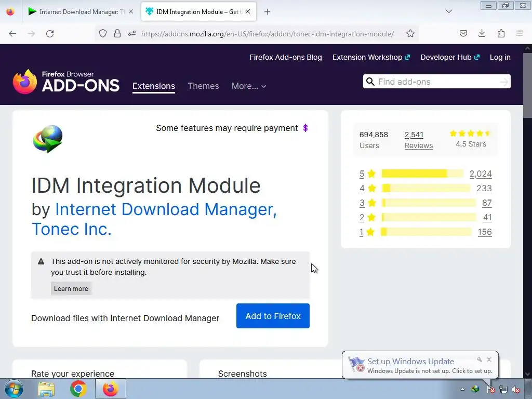The width and height of the screenshot is (532, 399).
Task: Open Firefox View icon in tab bar
Action: pos(10,12)
